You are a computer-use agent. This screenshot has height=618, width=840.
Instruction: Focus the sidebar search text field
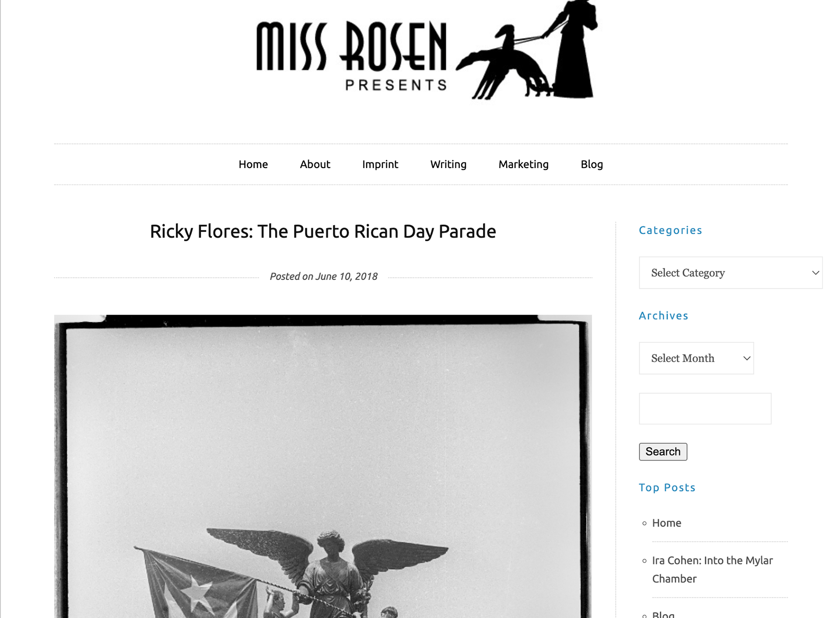(x=705, y=408)
